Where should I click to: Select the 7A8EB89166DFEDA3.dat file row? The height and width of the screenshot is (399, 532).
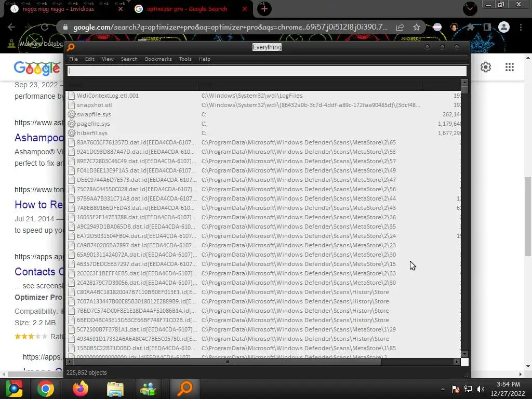click(263, 208)
